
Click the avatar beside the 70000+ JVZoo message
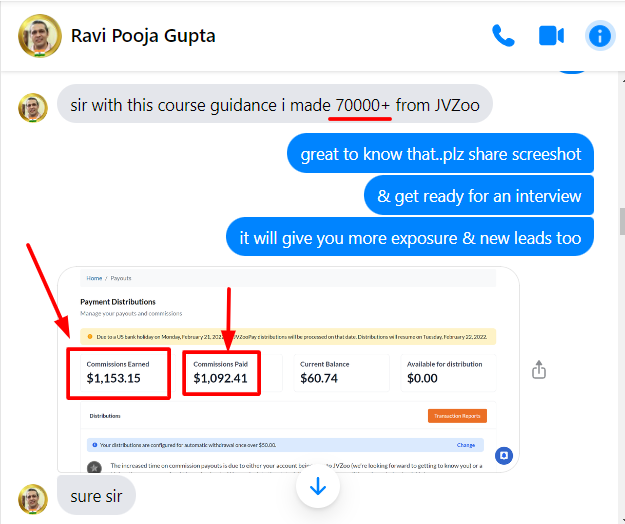coord(33,108)
